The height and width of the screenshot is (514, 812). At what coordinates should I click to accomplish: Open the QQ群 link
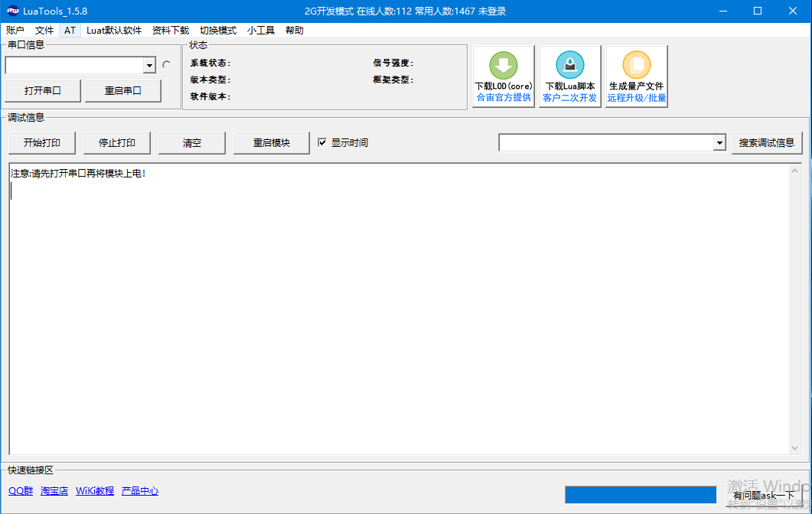(x=21, y=491)
